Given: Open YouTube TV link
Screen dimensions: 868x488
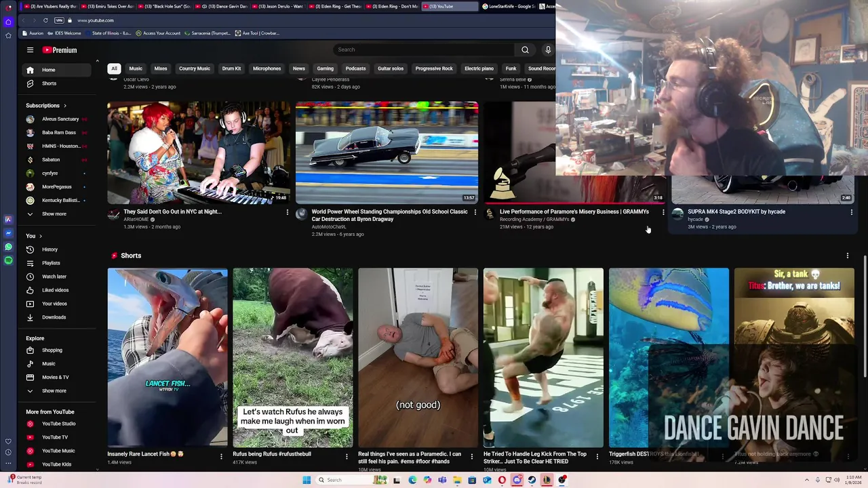Looking at the screenshot, I should [x=57, y=437].
